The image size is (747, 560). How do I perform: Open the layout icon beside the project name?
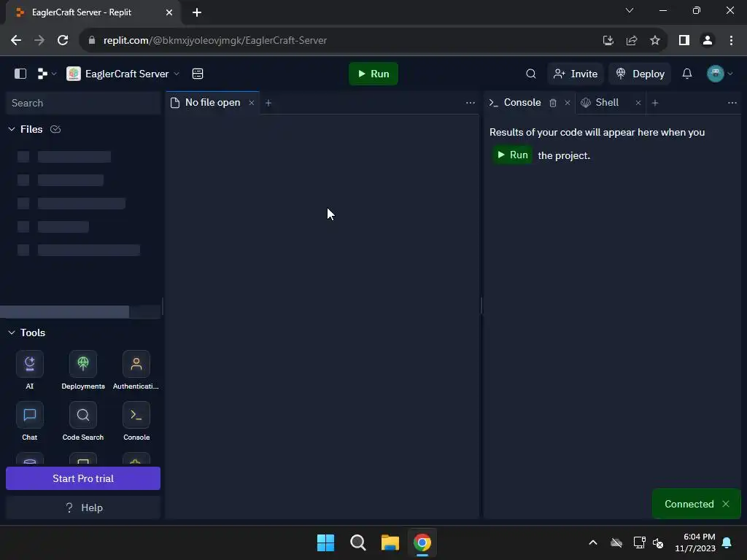click(198, 74)
